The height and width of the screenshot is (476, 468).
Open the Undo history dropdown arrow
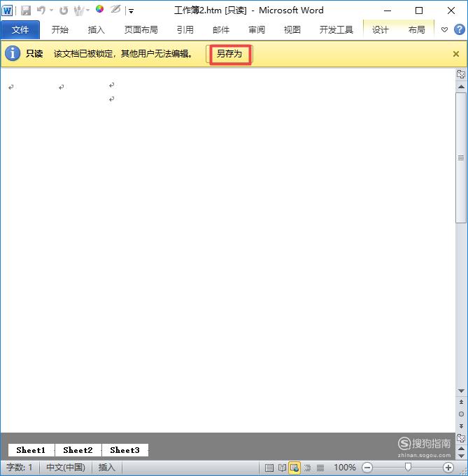pos(51,10)
